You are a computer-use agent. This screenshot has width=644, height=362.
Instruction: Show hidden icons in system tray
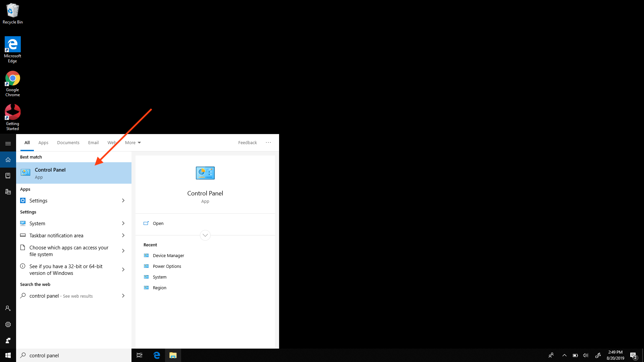(x=564, y=355)
